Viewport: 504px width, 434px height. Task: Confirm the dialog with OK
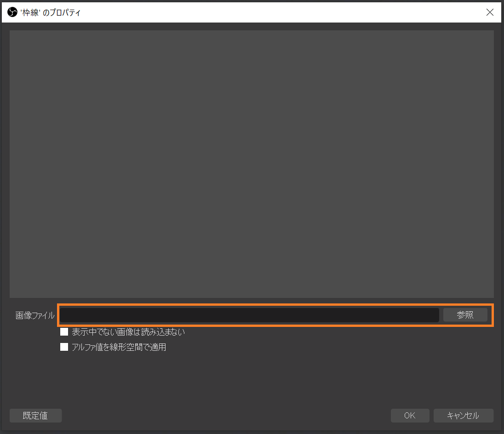[x=410, y=415]
